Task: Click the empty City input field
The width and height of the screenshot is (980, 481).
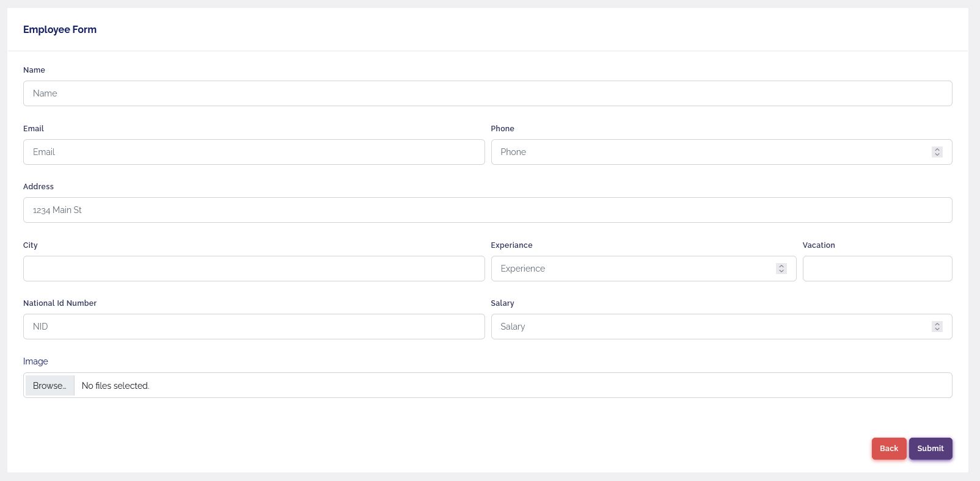Action: pos(254,269)
